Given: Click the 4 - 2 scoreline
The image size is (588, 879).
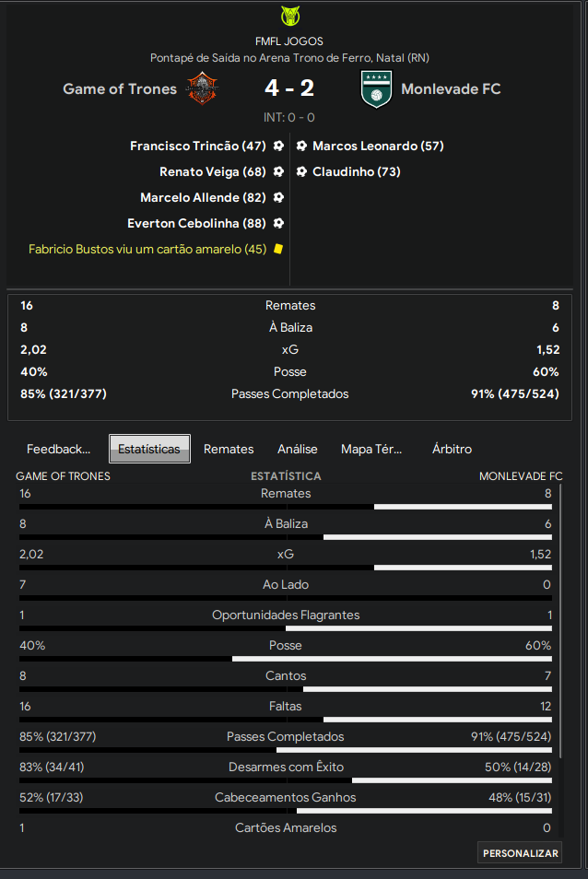Looking at the screenshot, I should (x=289, y=89).
